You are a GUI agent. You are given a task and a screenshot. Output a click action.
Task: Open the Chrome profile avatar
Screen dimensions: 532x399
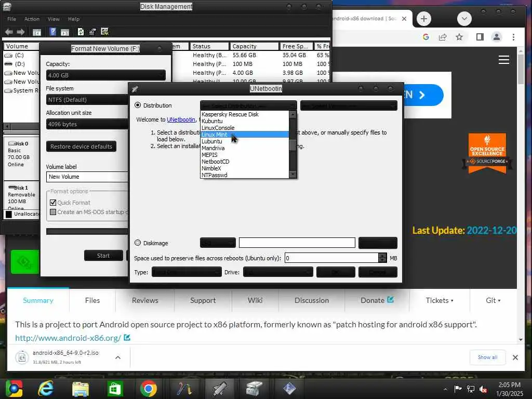[x=496, y=37]
